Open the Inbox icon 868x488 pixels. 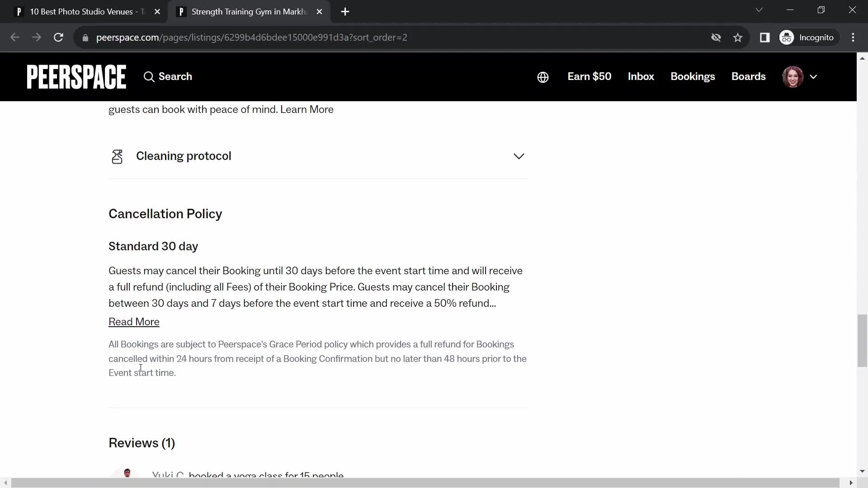point(641,76)
